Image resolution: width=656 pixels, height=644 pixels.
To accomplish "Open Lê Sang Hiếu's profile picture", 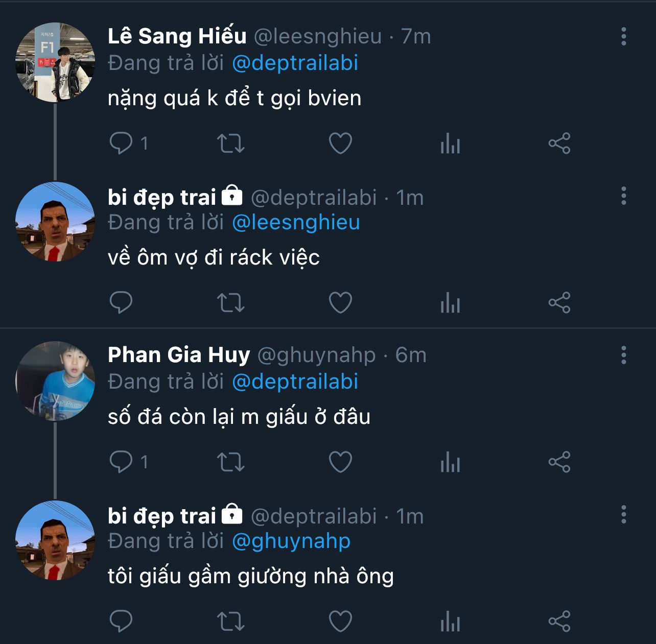I will pyautogui.click(x=55, y=62).
